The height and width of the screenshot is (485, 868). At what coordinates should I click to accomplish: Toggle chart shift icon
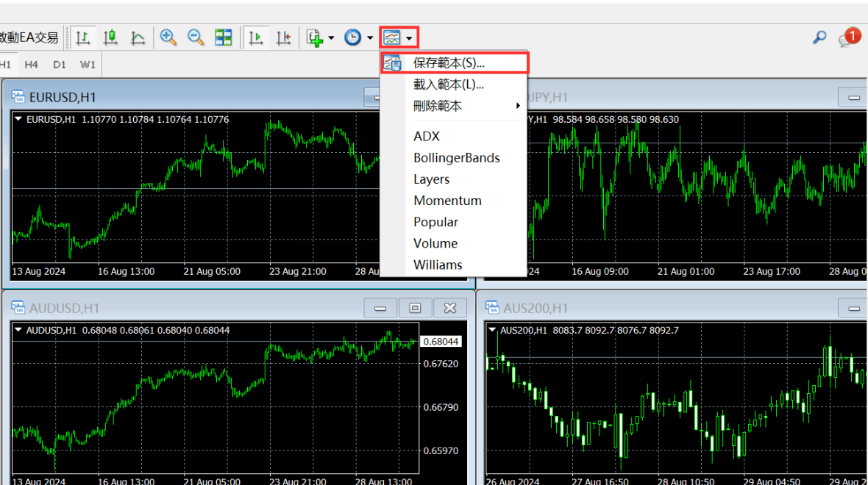283,37
